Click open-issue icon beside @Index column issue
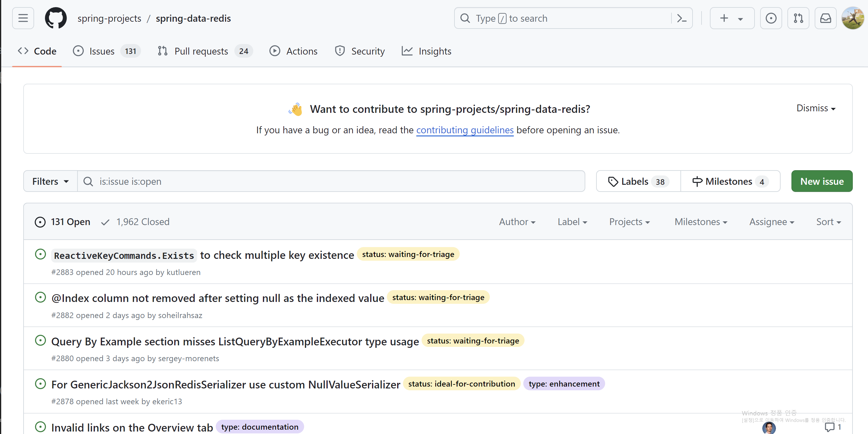The width and height of the screenshot is (868, 434). point(40,297)
